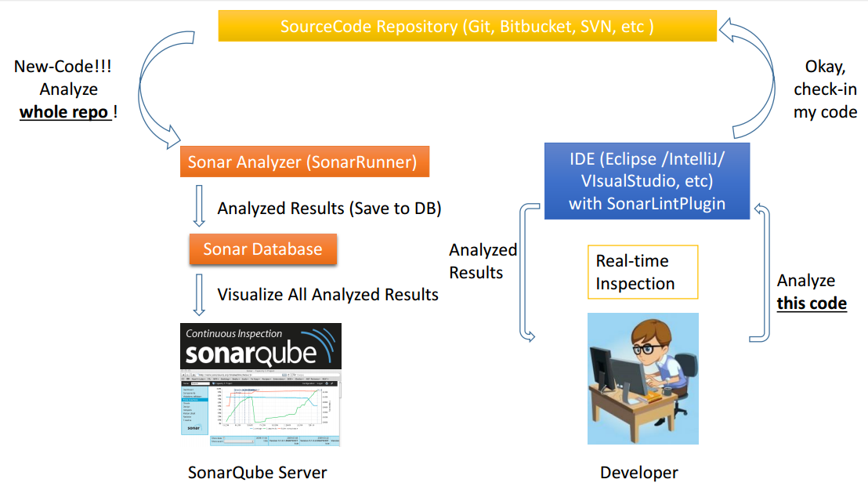Select the Sonar Analyzer (SonarRunner) box

coord(305,162)
